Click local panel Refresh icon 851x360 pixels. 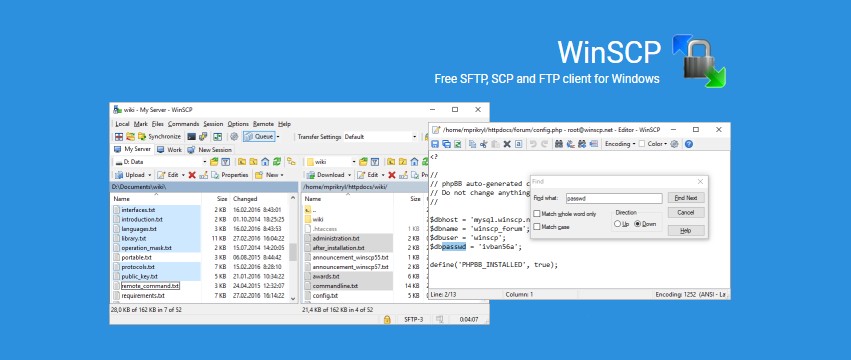coord(276,162)
